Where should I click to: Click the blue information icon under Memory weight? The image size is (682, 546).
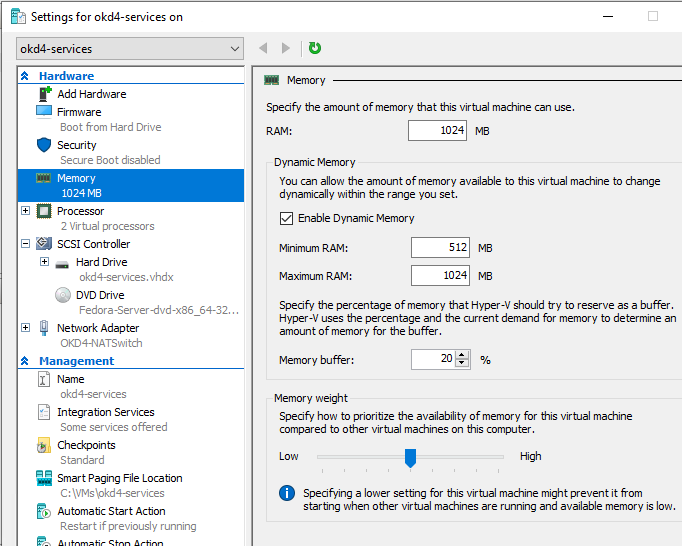[287, 493]
